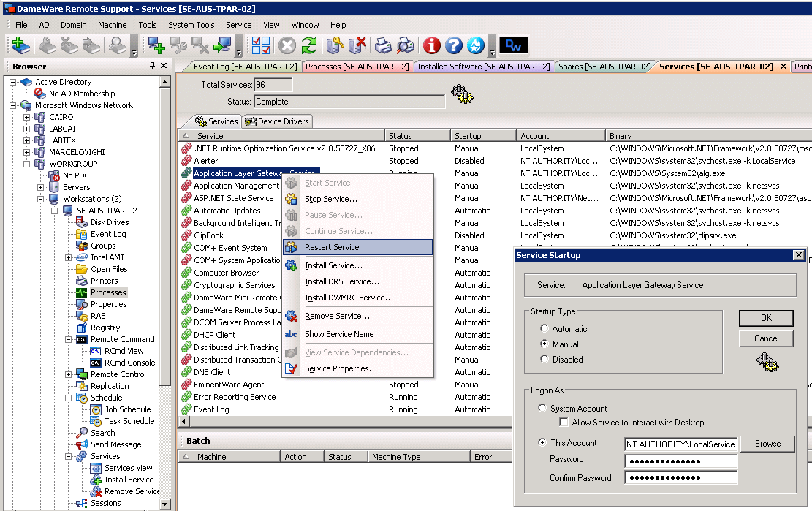
Task: Select the EminentWare Agent service row
Action: (229, 385)
